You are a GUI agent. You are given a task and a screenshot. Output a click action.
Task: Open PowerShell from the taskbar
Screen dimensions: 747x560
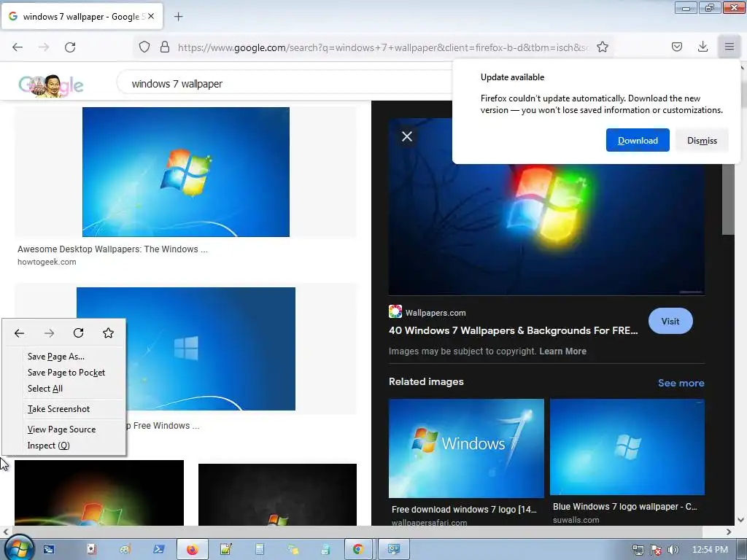[x=158, y=550]
